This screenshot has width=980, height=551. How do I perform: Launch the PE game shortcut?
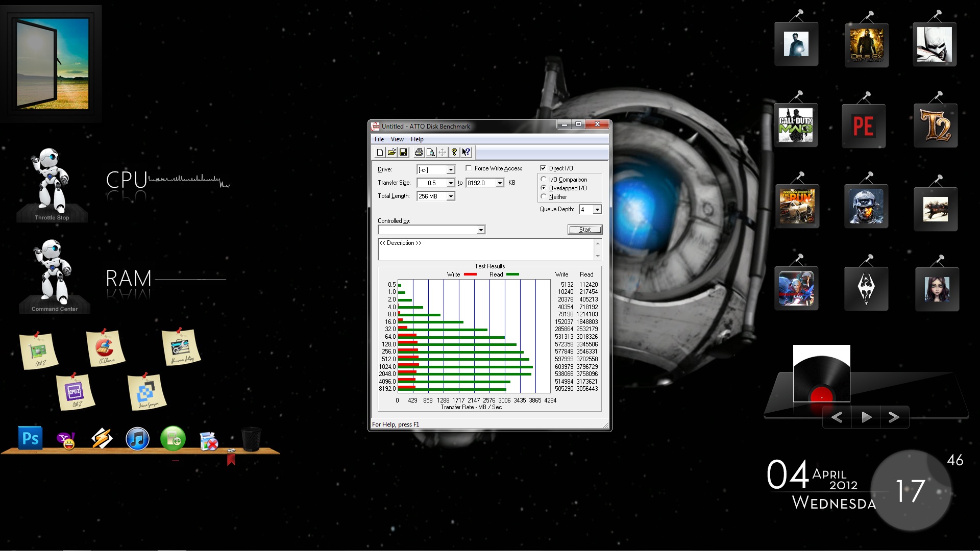click(x=864, y=126)
